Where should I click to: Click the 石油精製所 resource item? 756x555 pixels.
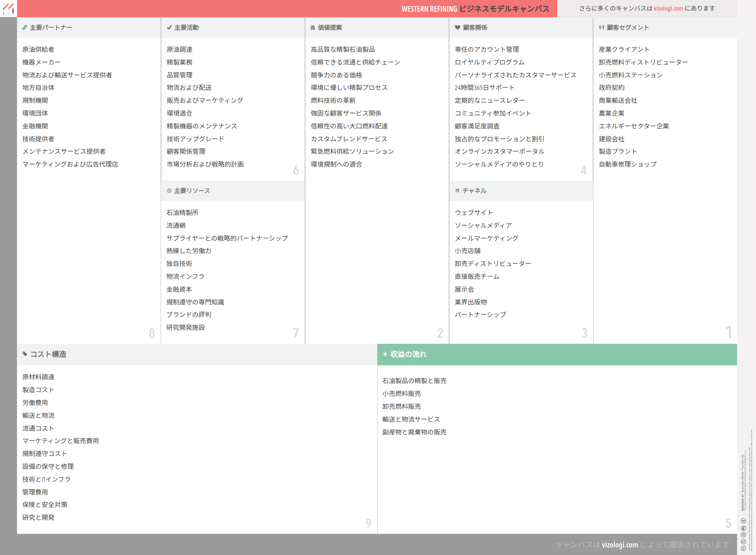182,213
